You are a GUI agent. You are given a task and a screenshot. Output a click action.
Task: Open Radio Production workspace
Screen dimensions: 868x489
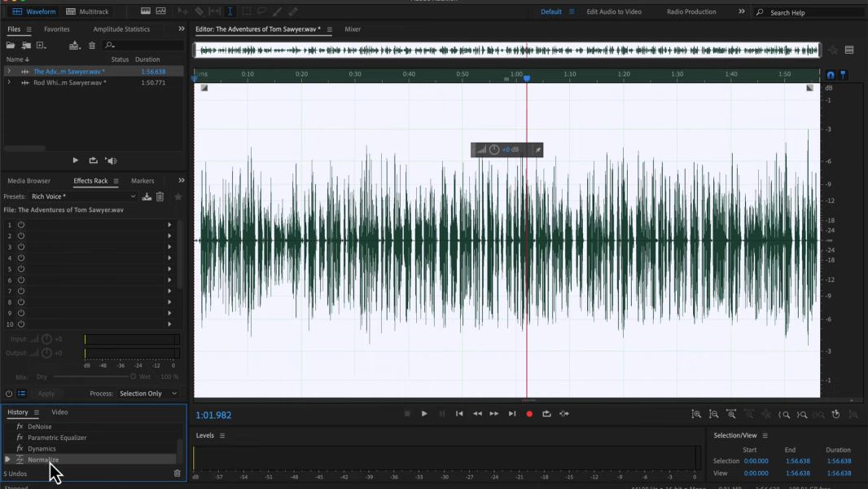(690, 11)
